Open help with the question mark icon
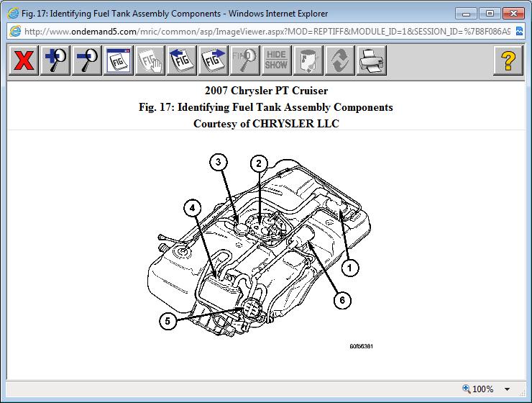The image size is (532, 403). (x=508, y=60)
